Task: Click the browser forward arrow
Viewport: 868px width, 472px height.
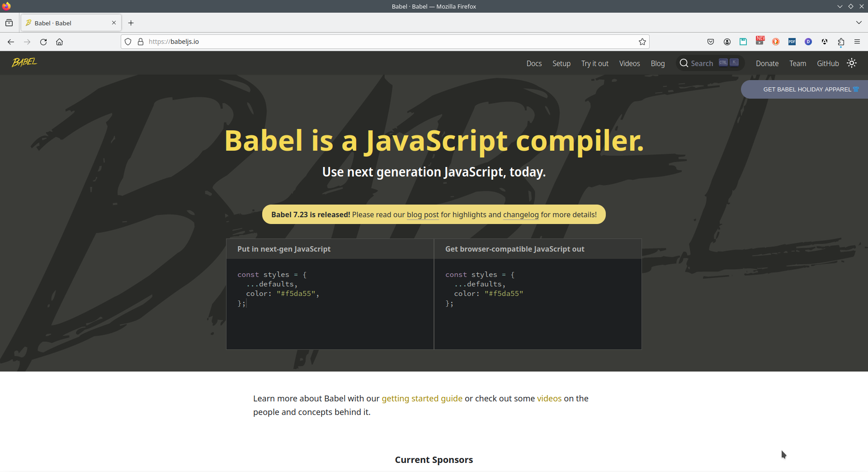Action: click(x=27, y=42)
